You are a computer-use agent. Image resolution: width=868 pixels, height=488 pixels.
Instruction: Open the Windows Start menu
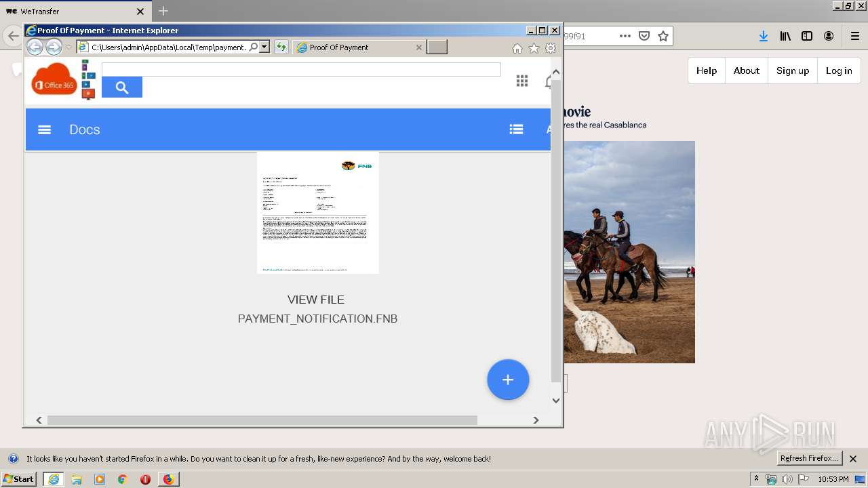19,479
